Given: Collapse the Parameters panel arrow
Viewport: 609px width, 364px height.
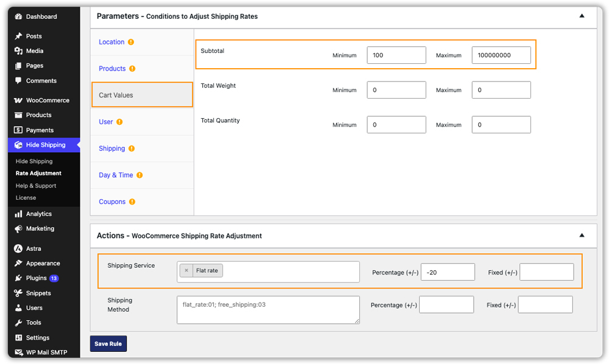Looking at the screenshot, I should click(x=582, y=16).
